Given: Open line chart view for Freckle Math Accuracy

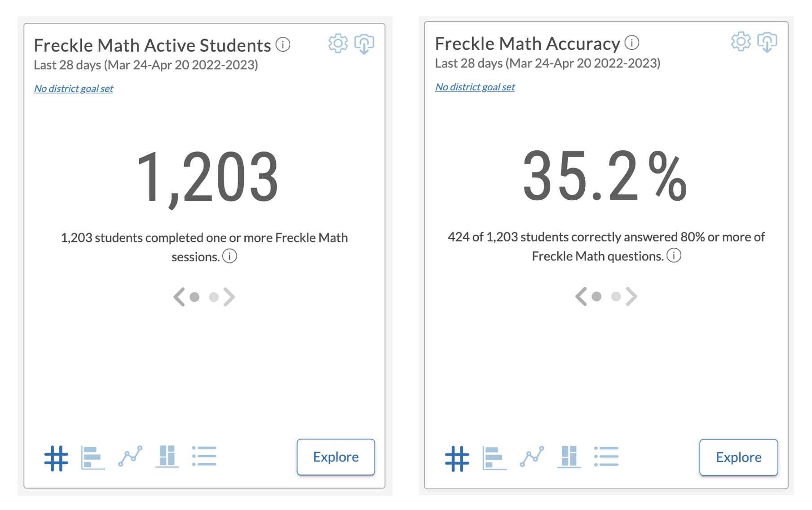Looking at the screenshot, I should [x=532, y=457].
